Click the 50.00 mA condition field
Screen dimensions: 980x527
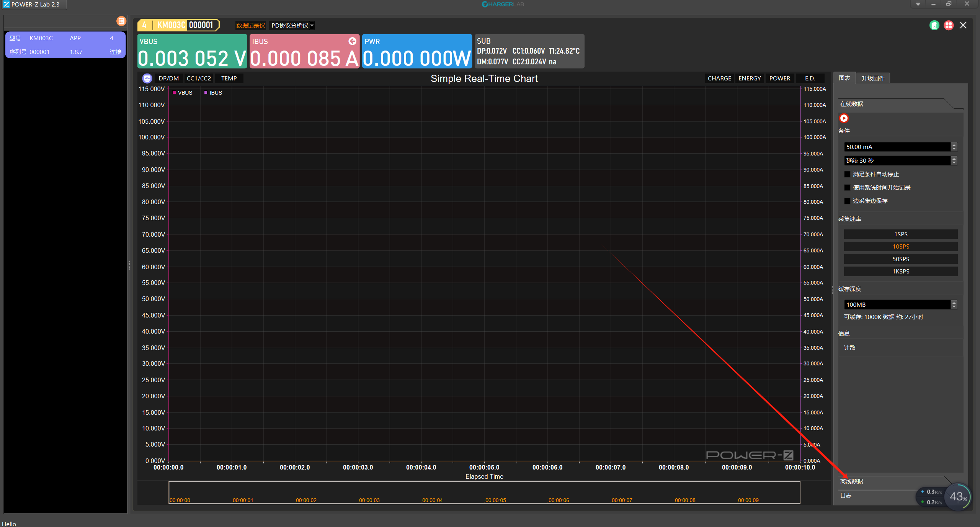[897, 147]
